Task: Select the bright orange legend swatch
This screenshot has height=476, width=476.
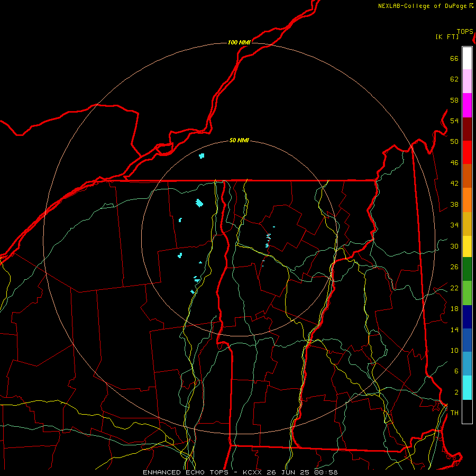Action: [467, 200]
